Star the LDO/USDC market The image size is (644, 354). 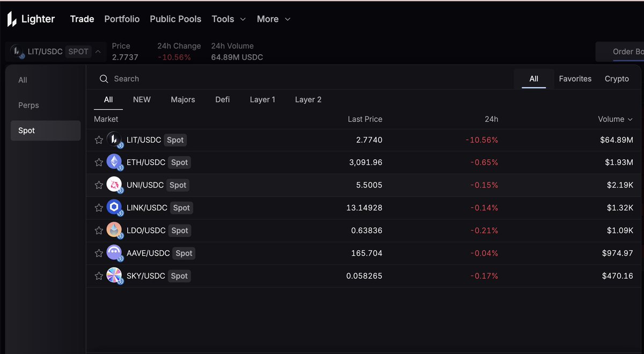(x=99, y=230)
